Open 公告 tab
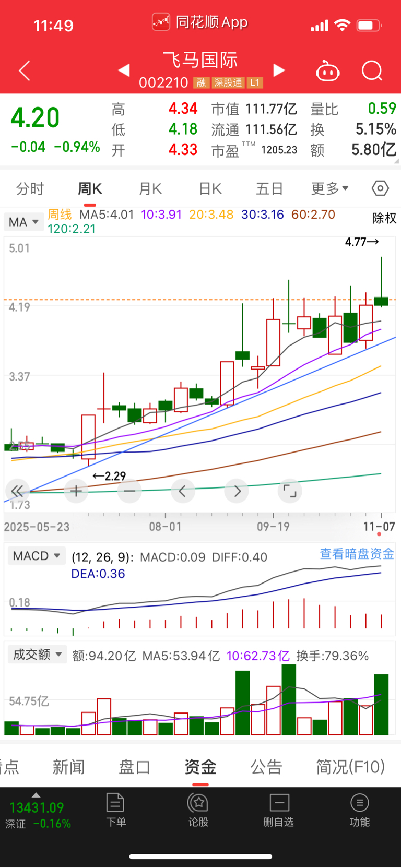The image size is (401, 868). coord(266,767)
